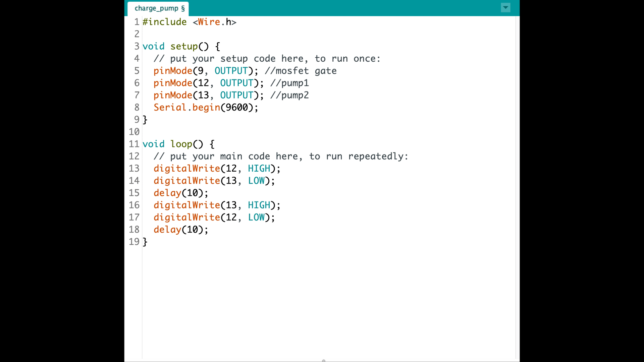Place cursor in the setup() function name
This screenshot has width=644, height=362.
184,46
